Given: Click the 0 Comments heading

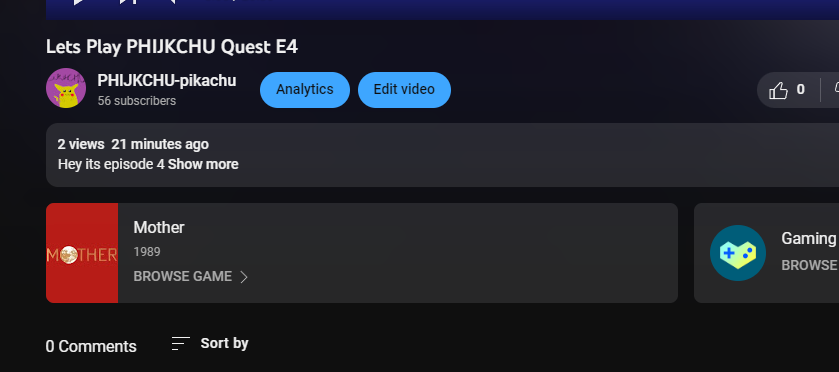Looking at the screenshot, I should click(x=91, y=346).
